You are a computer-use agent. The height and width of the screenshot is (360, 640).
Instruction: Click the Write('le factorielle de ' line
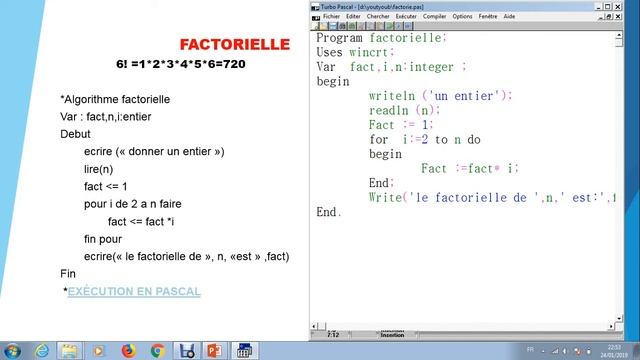(492, 198)
